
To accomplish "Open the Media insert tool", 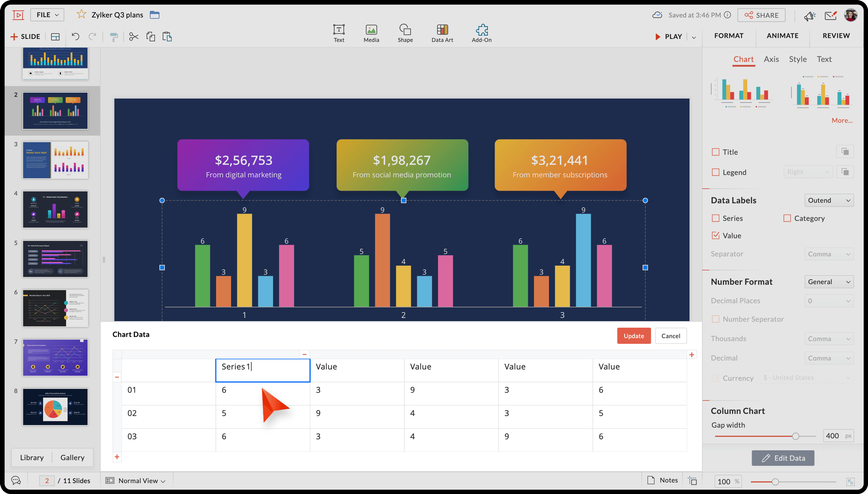I will [371, 33].
